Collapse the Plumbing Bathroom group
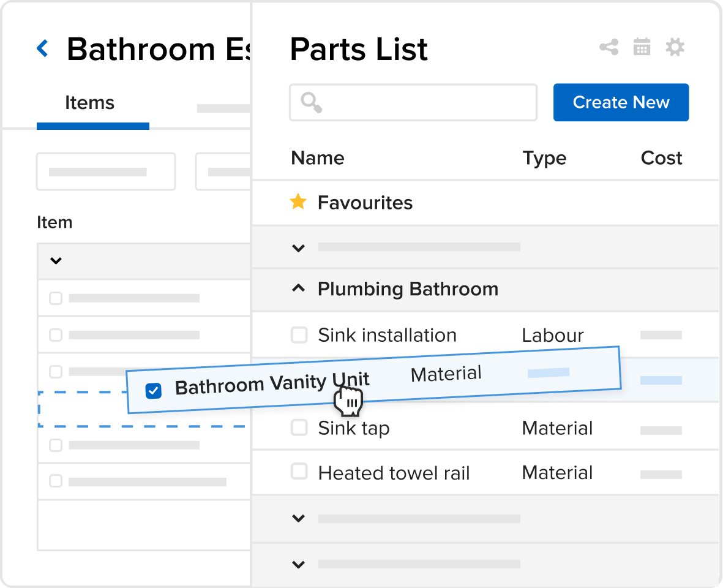 tap(298, 288)
